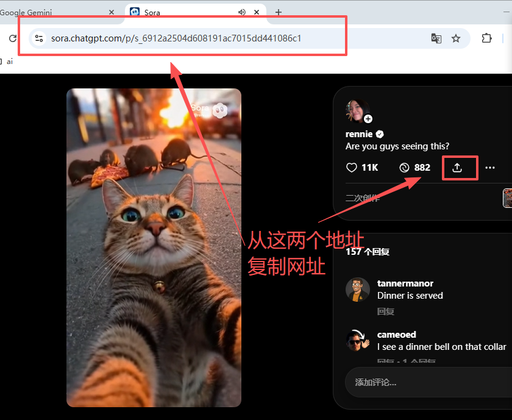The width and height of the screenshot is (512, 420).
Task: Bookmark this page with the star icon
Action: pos(456,38)
